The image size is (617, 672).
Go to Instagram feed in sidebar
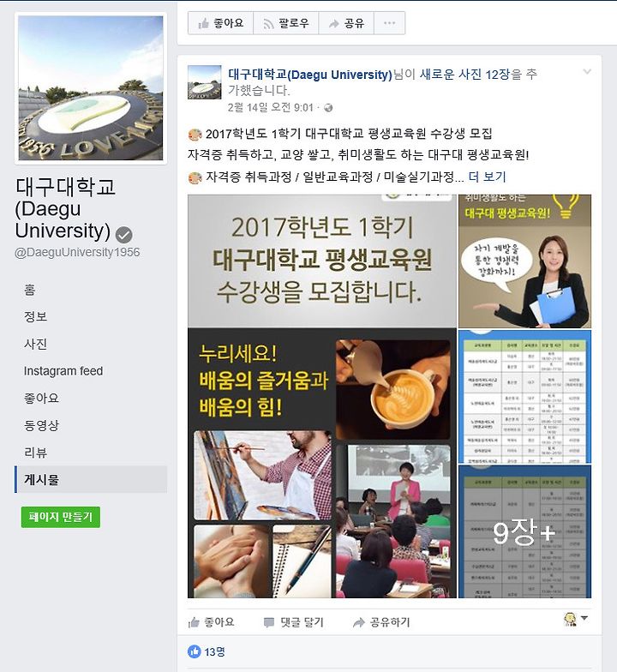63,370
